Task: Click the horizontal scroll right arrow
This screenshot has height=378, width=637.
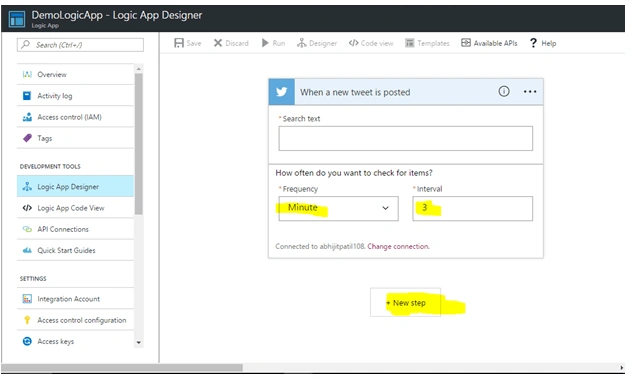Action: (x=621, y=367)
